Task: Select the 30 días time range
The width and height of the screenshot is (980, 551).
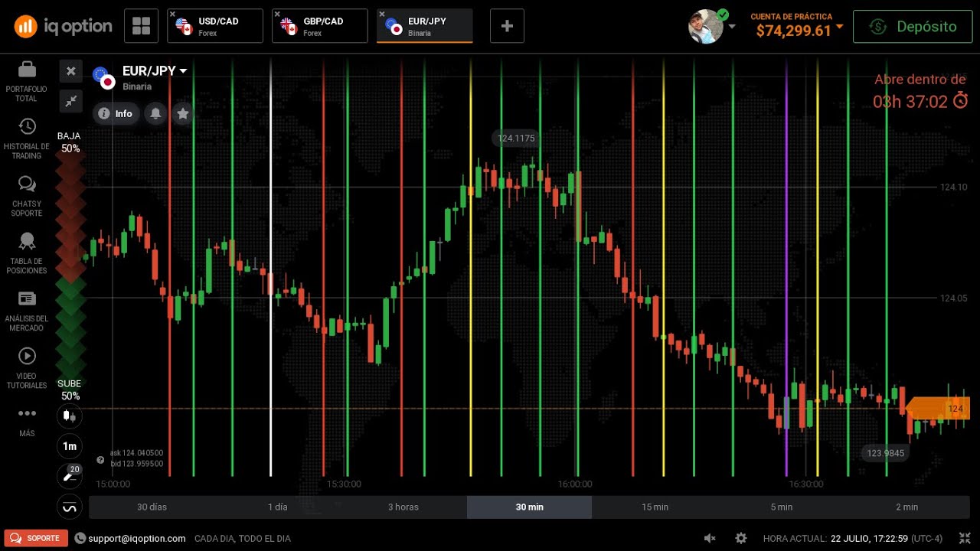Action: [152, 507]
